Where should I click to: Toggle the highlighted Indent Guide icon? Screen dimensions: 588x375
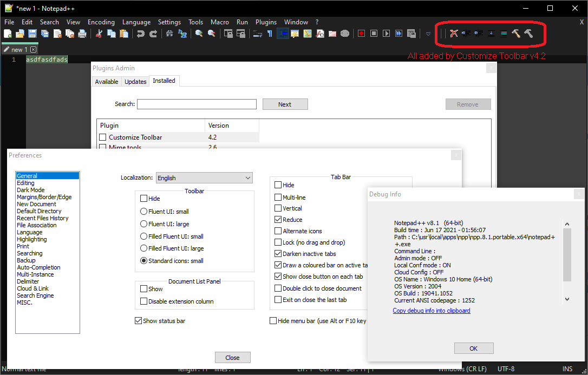(283, 34)
